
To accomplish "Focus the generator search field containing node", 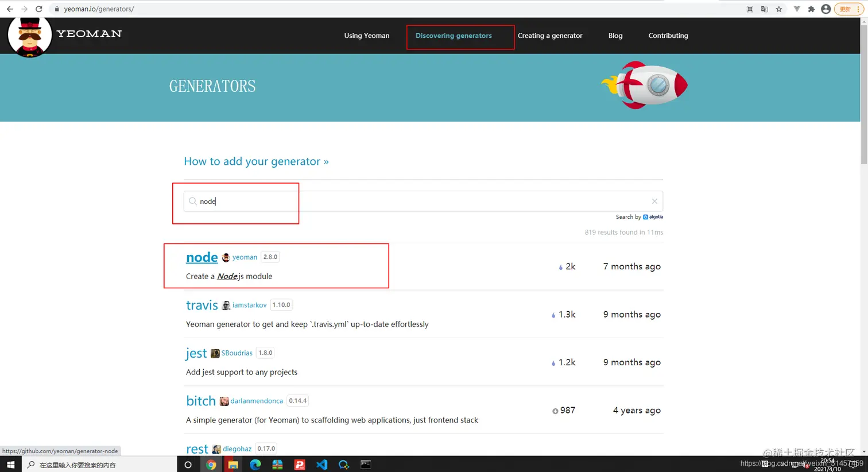I will click(x=423, y=201).
